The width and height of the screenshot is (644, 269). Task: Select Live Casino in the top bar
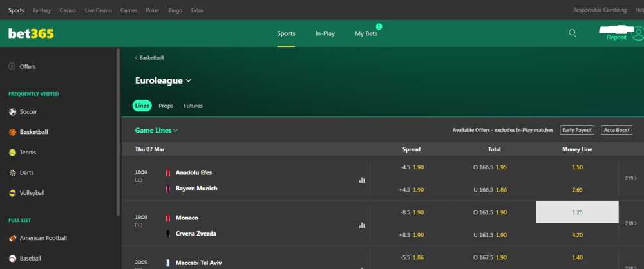98,10
